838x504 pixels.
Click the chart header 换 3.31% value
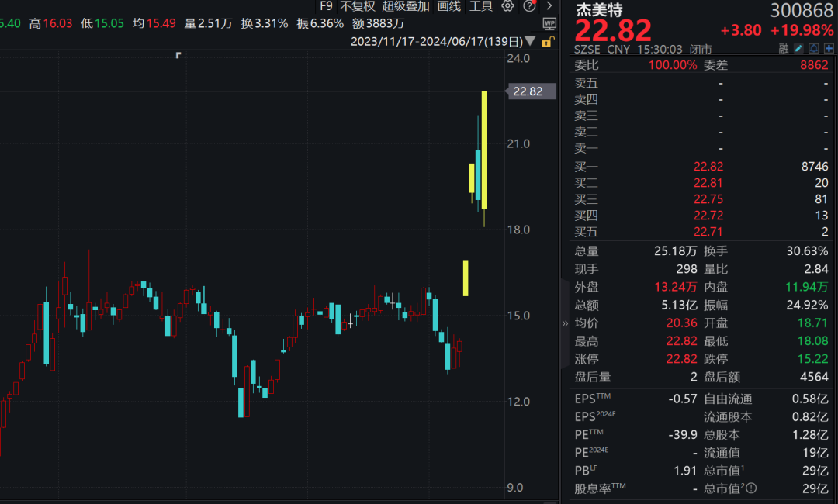click(x=271, y=23)
